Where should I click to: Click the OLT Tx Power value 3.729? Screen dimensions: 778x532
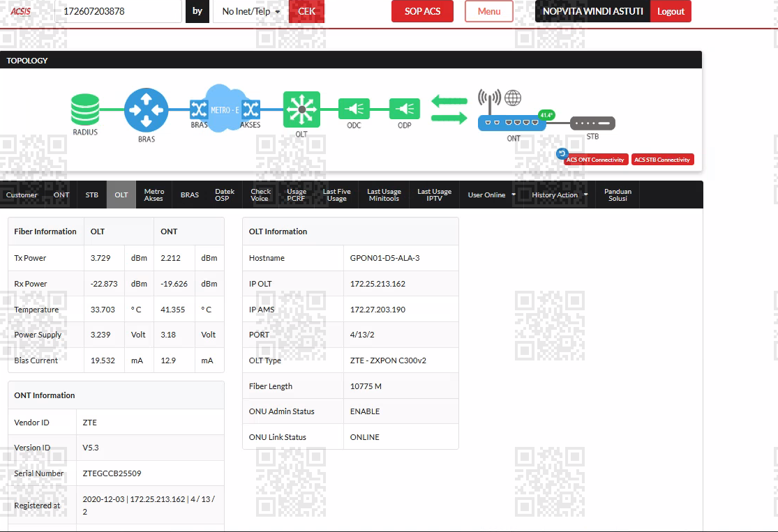[x=100, y=258]
